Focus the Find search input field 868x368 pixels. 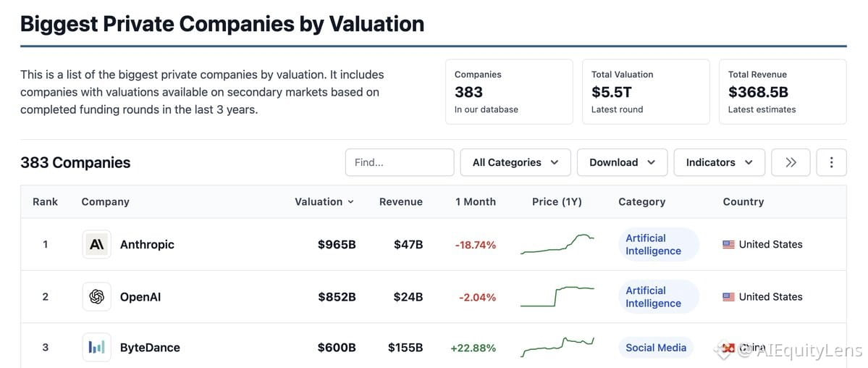tap(400, 162)
